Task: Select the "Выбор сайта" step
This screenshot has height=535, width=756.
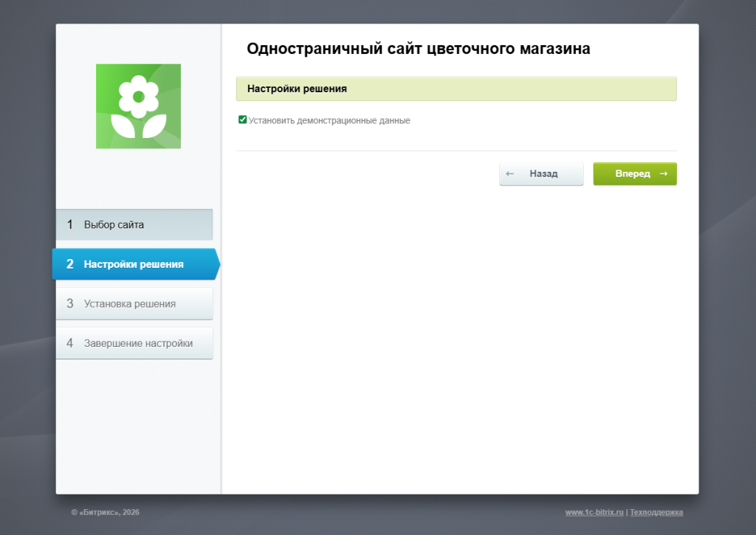Action: pos(114,225)
